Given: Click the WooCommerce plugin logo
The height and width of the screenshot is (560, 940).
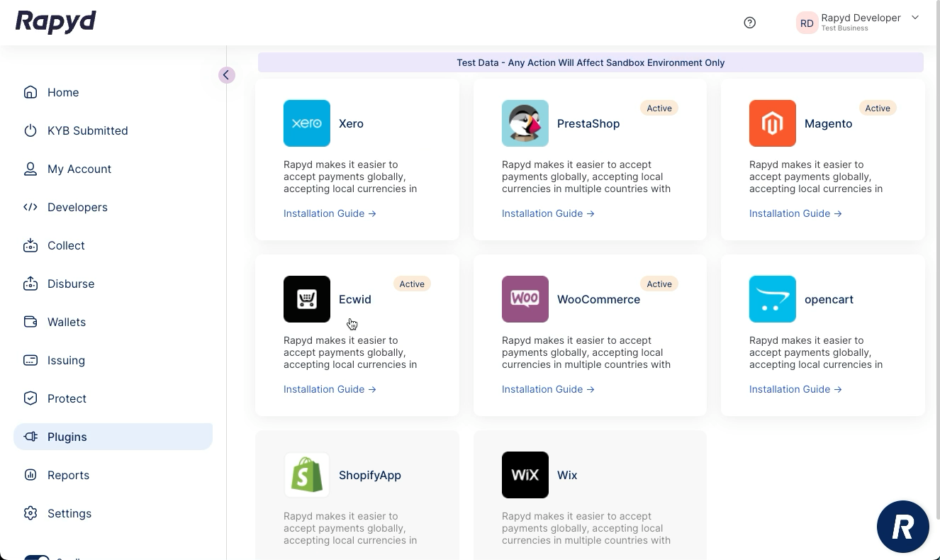Looking at the screenshot, I should 525,299.
